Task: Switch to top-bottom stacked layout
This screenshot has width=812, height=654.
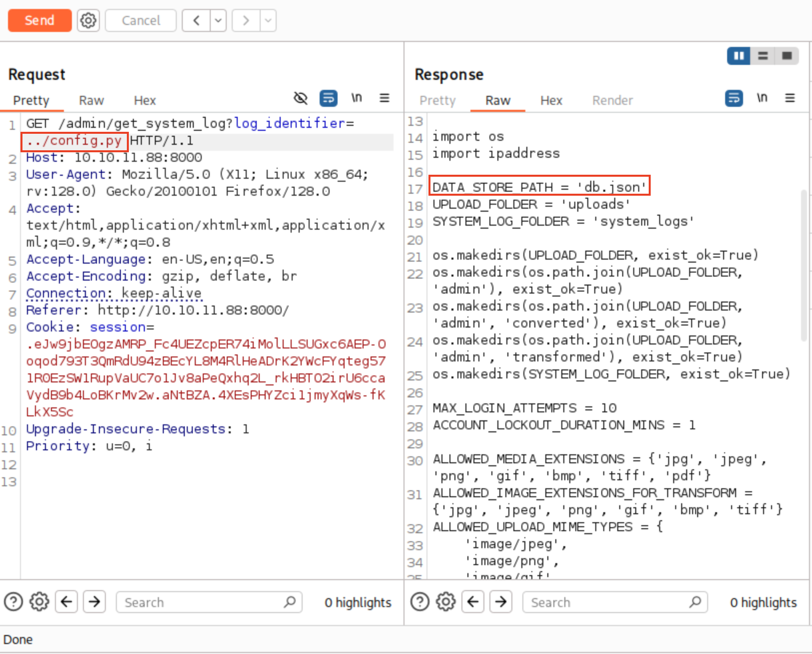Action: coord(763,56)
